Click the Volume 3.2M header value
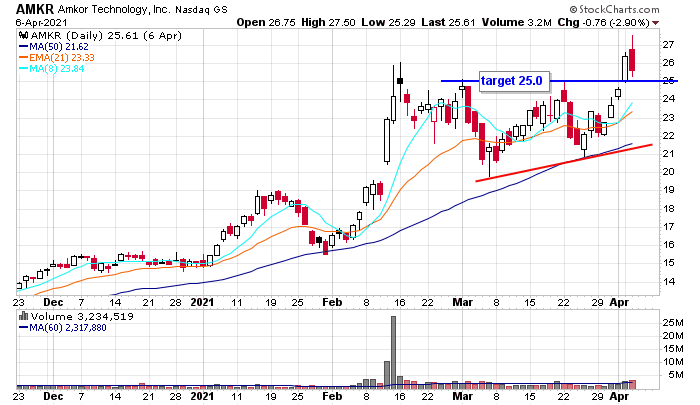The height and width of the screenshot is (405, 700). 517,22
